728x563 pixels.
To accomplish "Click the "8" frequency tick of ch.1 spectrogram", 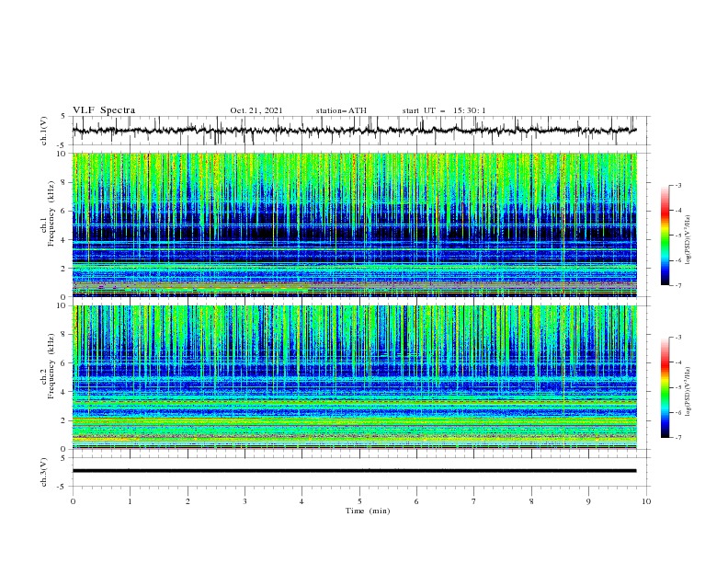I will [x=65, y=182].
